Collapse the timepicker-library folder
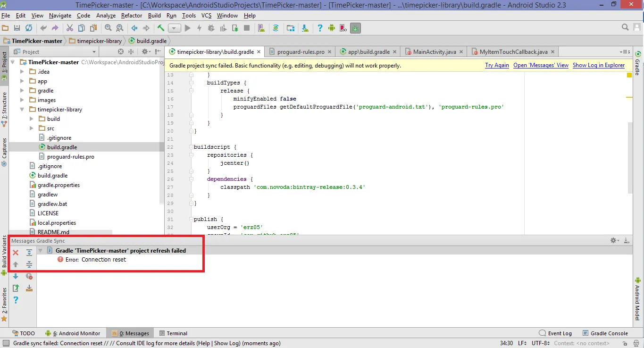Image resolution: width=644 pixels, height=348 pixels. click(x=22, y=110)
